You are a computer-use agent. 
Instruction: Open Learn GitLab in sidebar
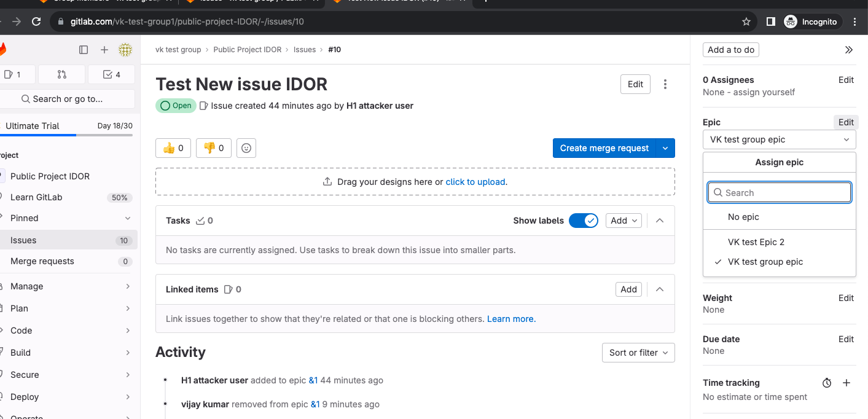pos(68,197)
